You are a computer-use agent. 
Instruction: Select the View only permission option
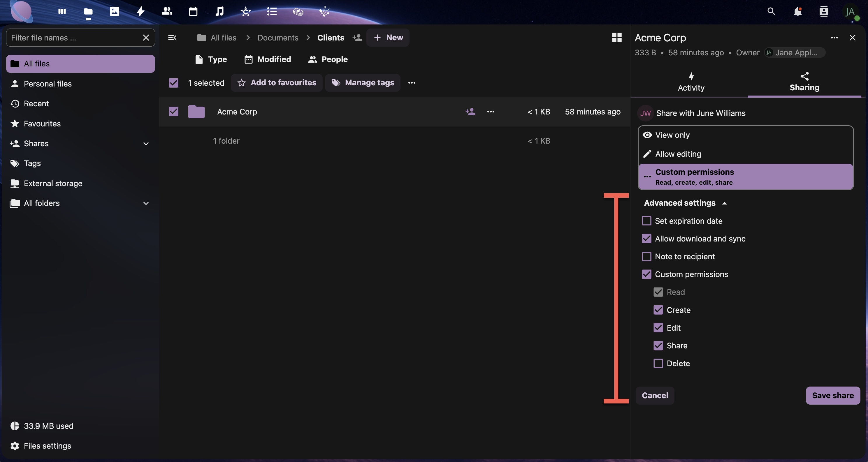click(x=672, y=135)
